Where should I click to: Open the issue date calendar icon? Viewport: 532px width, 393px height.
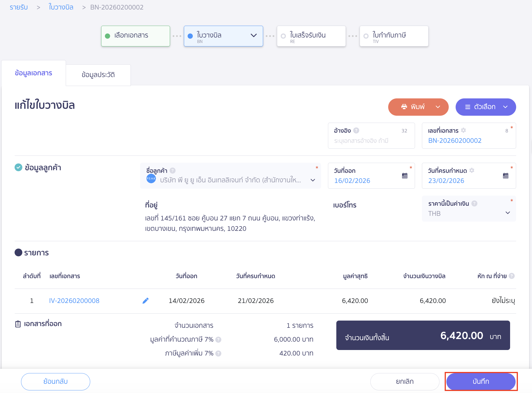(x=405, y=176)
